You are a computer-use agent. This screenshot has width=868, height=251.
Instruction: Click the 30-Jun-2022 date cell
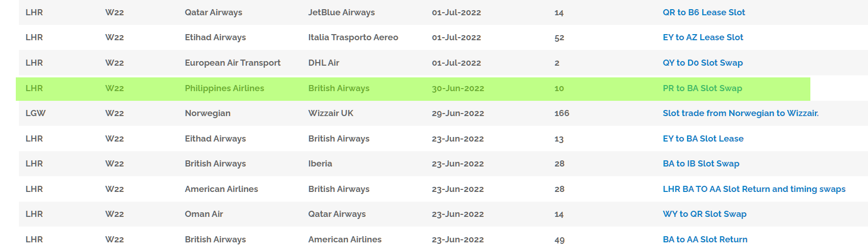(x=457, y=88)
